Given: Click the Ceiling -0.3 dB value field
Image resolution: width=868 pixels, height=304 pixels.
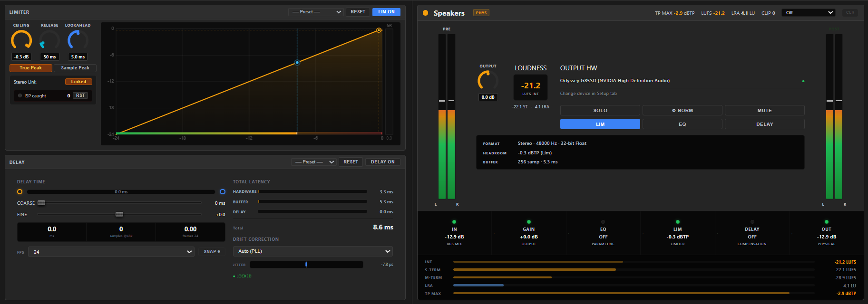Looking at the screenshot, I should (21, 57).
